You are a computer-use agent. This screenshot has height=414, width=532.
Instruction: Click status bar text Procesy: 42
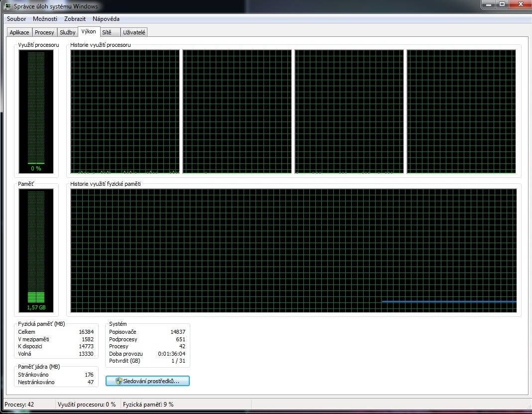19,405
